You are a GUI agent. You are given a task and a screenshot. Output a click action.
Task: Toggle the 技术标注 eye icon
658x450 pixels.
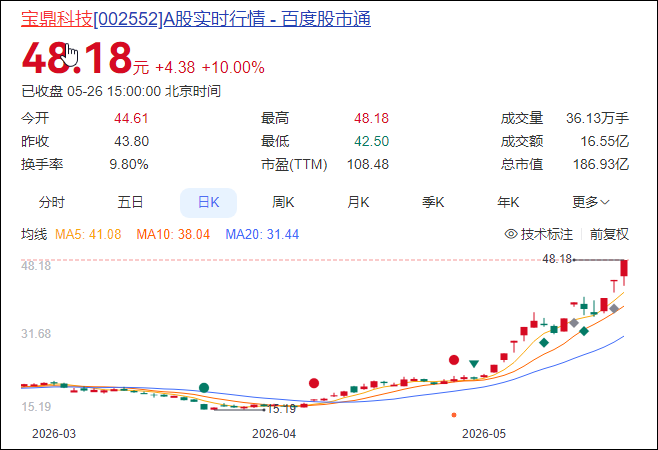(511, 234)
